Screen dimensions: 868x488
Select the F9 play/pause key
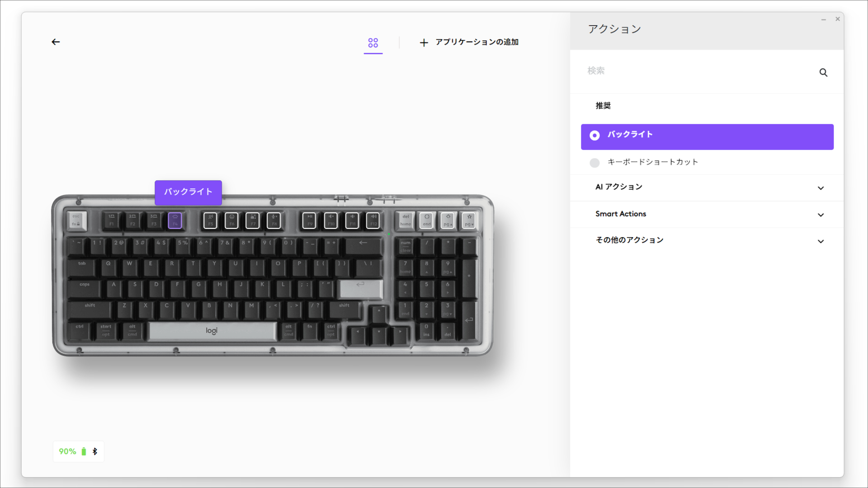(x=309, y=221)
